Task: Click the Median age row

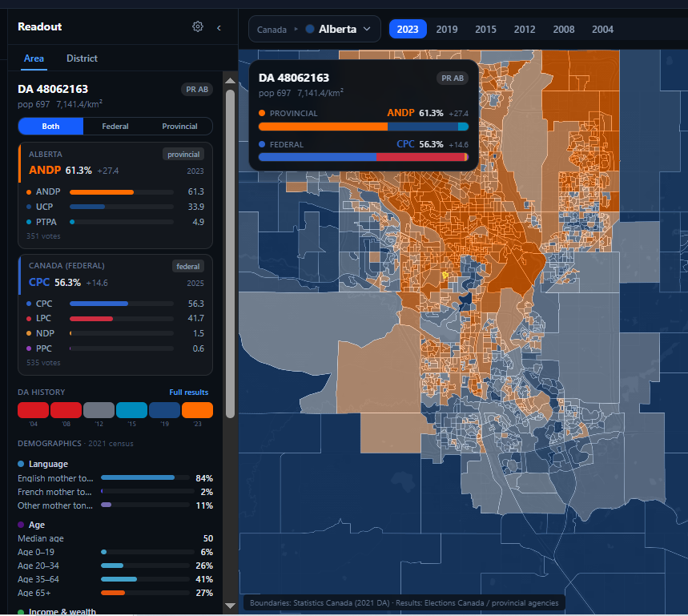Action: [115, 538]
